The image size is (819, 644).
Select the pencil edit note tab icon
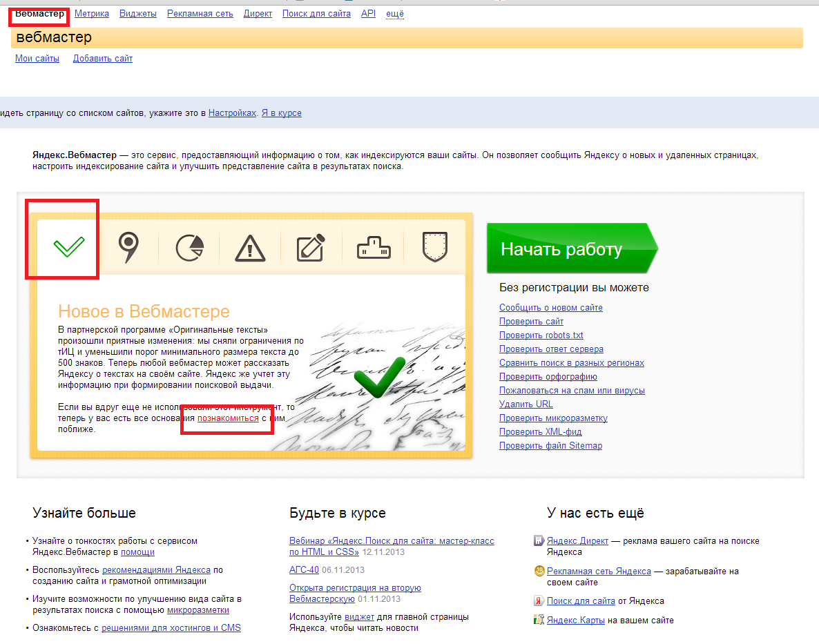[x=311, y=247]
